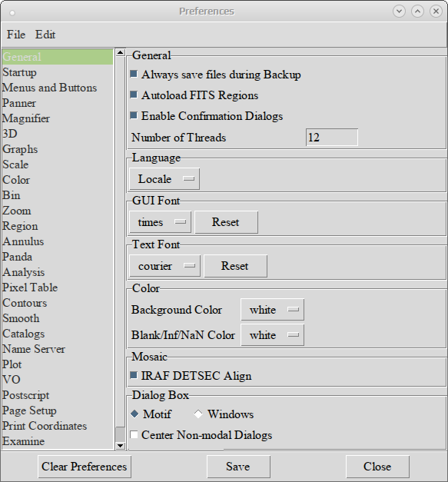Click the scroll up arrow in category list
The image size is (448, 482).
pos(120,52)
